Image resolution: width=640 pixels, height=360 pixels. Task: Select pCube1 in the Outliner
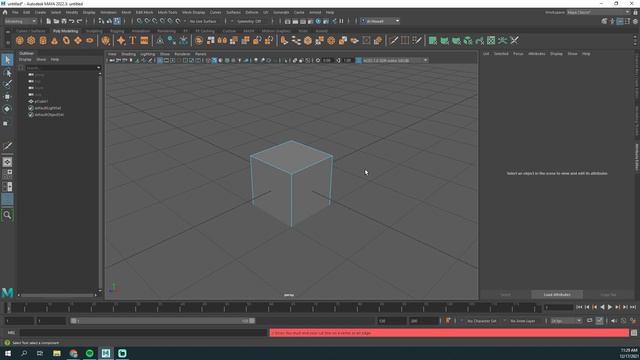point(41,101)
